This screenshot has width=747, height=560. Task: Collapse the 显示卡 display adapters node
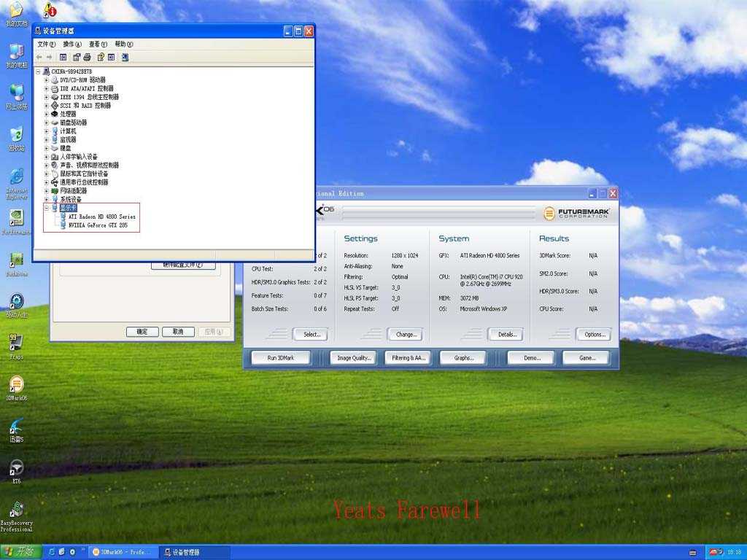click(46, 208)
